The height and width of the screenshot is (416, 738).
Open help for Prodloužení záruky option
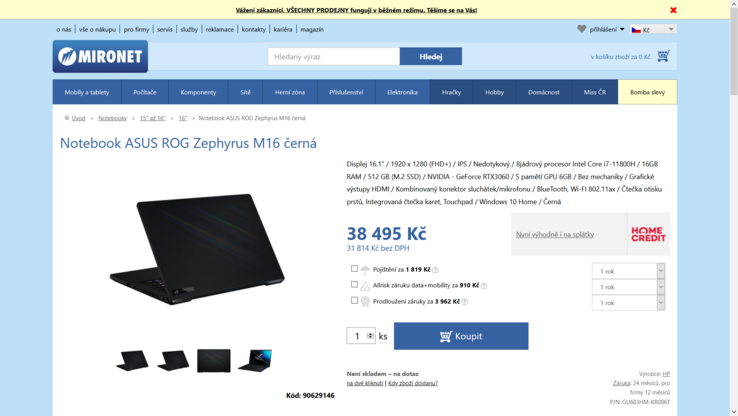pyautogui.click(x=465, y=302)
